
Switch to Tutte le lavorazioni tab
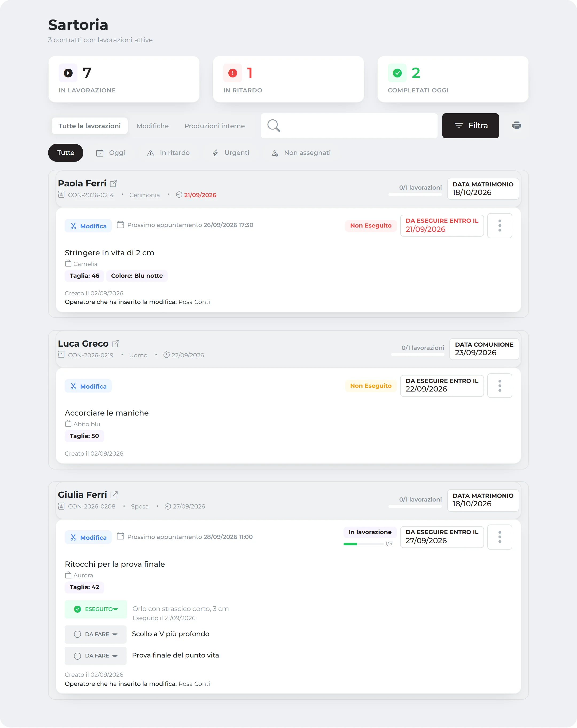(x=89, y=126)
